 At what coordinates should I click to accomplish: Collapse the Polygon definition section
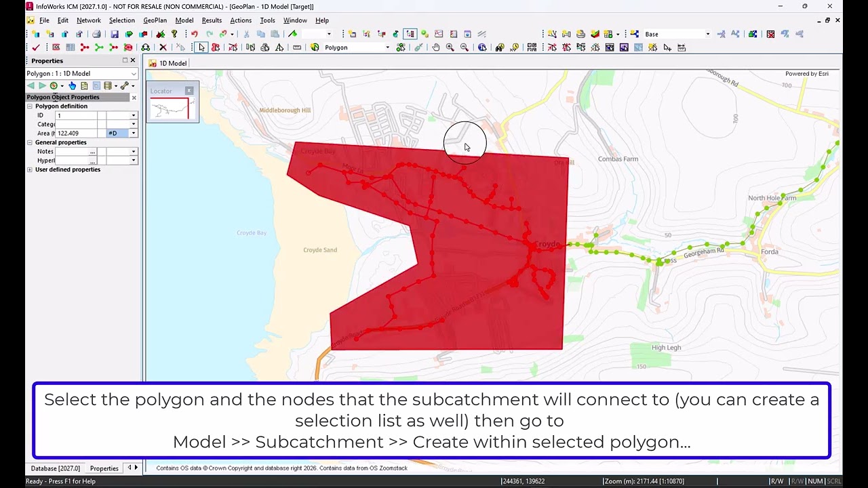pyautogui.click(x=30, y=106)
